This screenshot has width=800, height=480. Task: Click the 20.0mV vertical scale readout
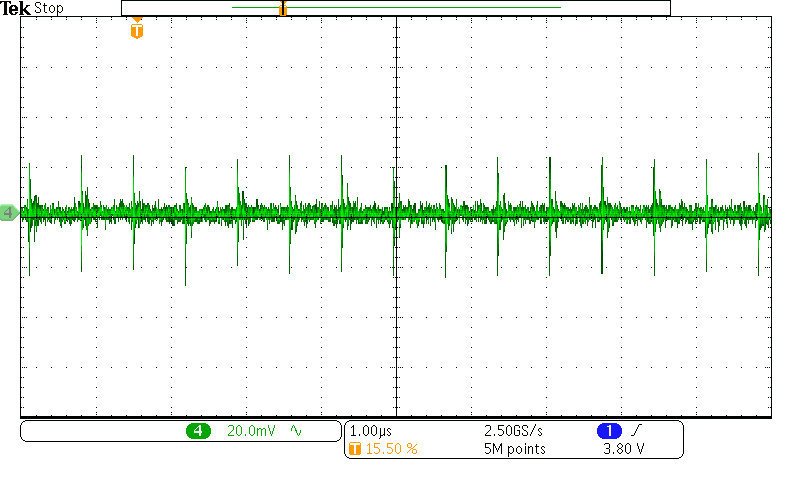tap(249, 431)
